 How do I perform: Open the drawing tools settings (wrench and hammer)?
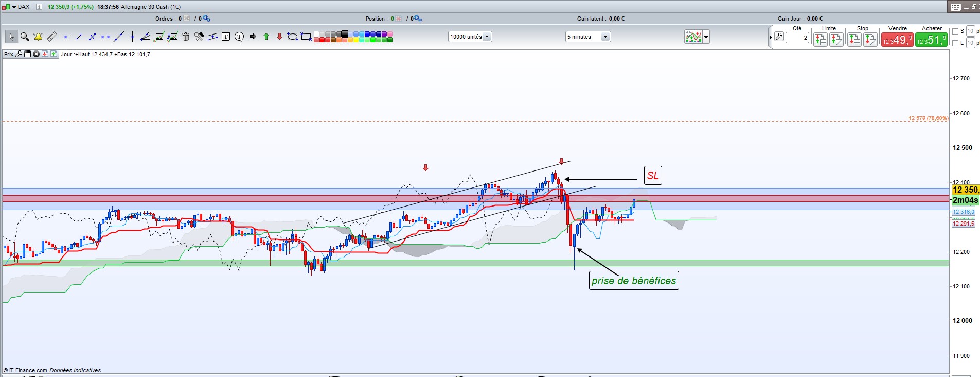pos(199,37)
